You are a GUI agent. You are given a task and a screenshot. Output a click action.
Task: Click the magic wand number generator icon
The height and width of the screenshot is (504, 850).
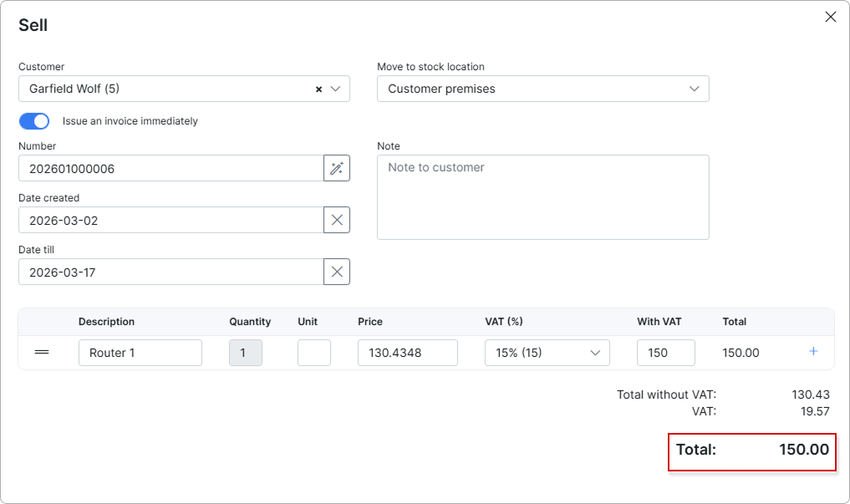pyautogui.click(x=337, y=168)
